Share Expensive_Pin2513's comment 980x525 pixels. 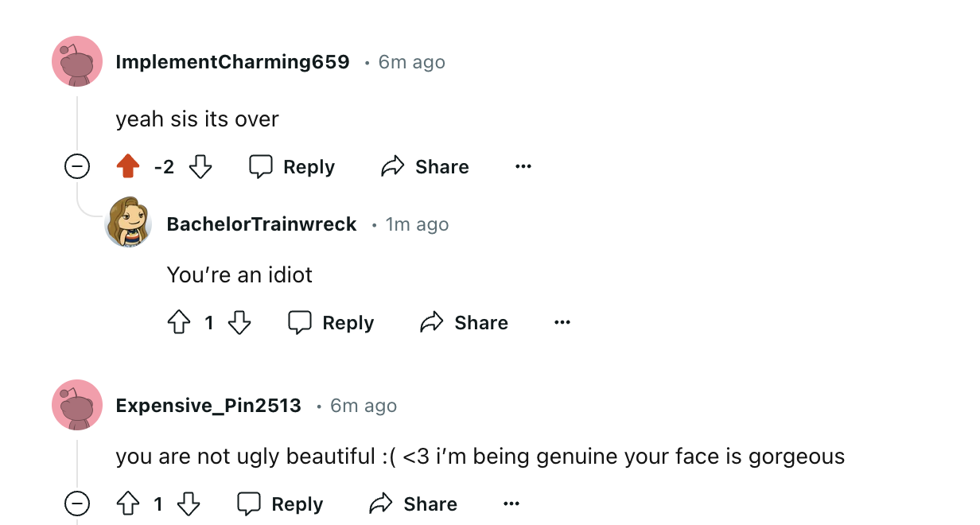tap(413, 504)
